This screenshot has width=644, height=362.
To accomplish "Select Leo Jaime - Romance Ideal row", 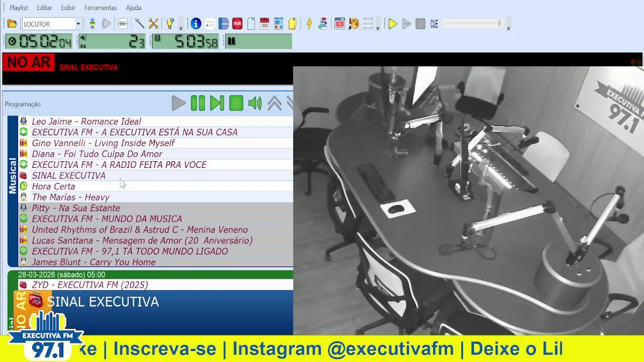I will coord(155,121).
